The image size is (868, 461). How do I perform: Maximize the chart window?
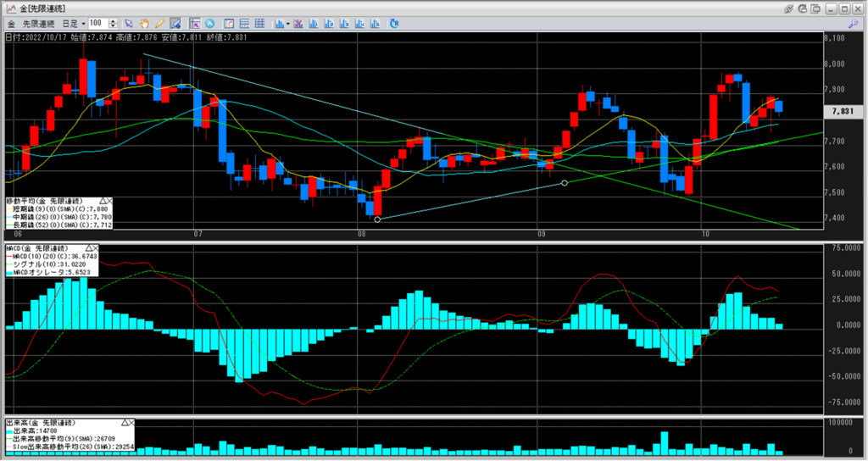click(844, 8)
